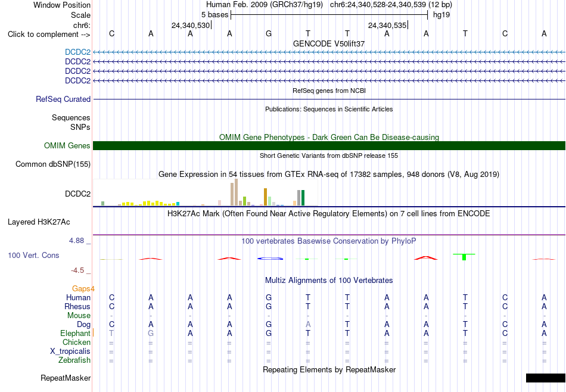The image size is (566, 392).
Task: Open the RefSeq Curated track label
Action: pyautogui.click(x=63, y=99)
